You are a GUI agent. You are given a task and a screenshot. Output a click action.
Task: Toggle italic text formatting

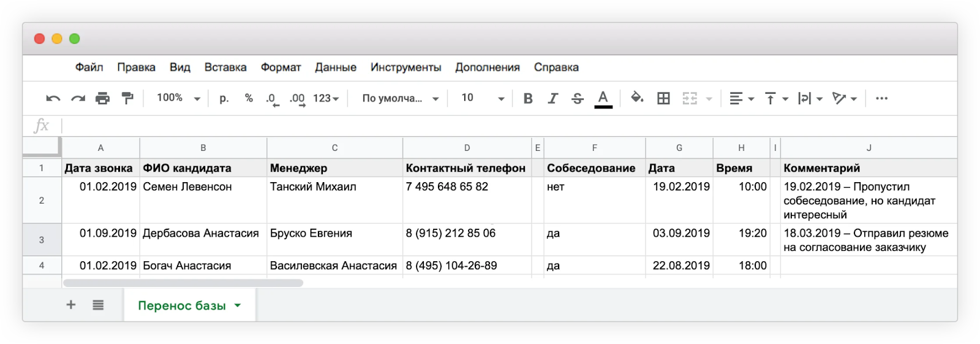point(552,98)
